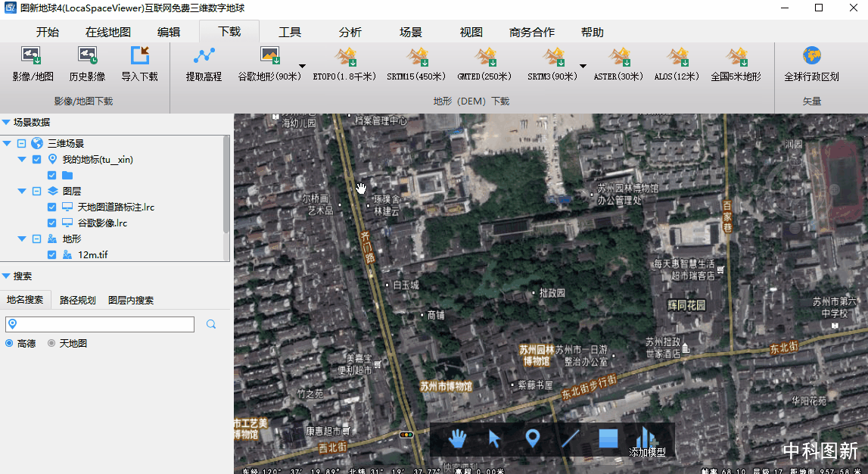The height and width of the screenshot is (474, 868).
Task: Select the 地名搜索 search tab
Action: (25, 300)
